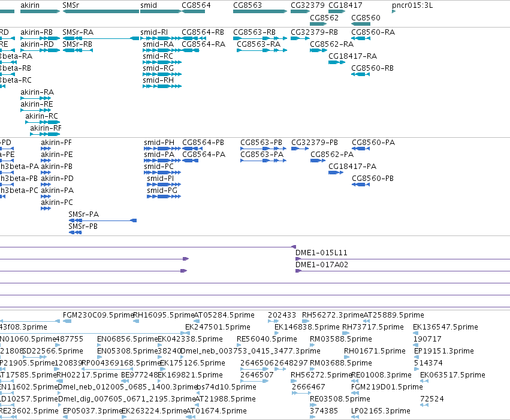Click the CG8564-RB transcript label
Screen dimensions: 510x420
click(203, 32)
